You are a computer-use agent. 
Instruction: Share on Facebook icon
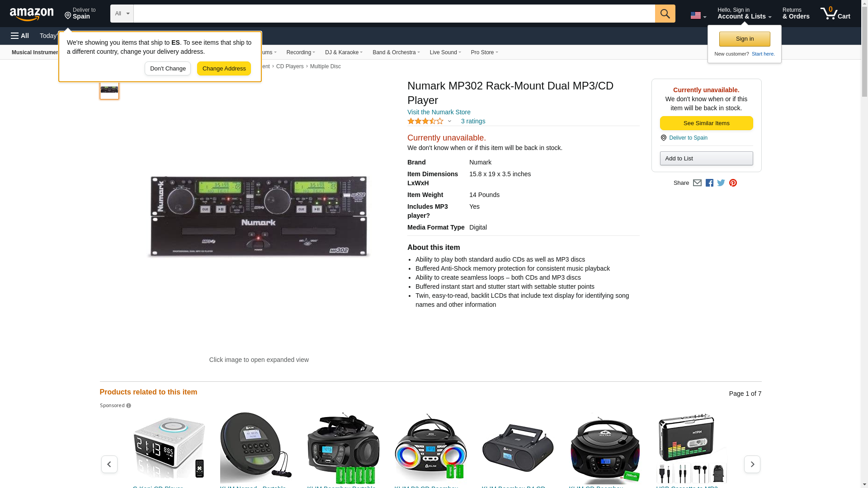pyautogui.click(x=709, y=183)
